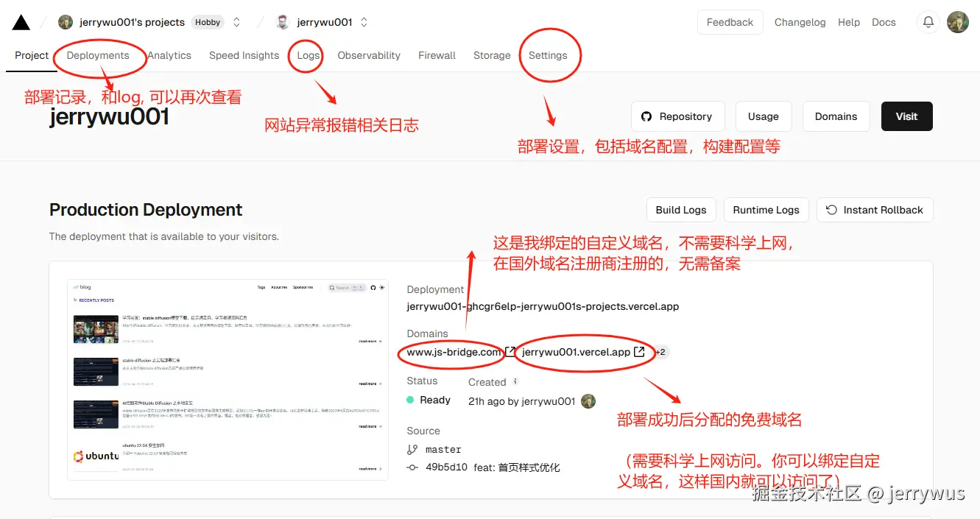The image size is (980, 519).
Task: Switch to the Observability tab
Action: (x=369, y=55)
